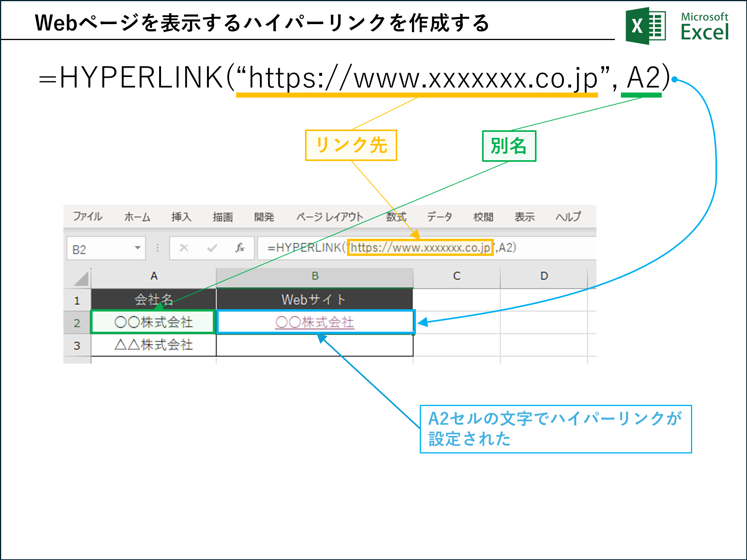Image resolution: width=747 pixels, height=560 pixels.
Task: Click the formula bar with HYPERLINK formula
Action: pyautogui.click(x=427, y=248)
